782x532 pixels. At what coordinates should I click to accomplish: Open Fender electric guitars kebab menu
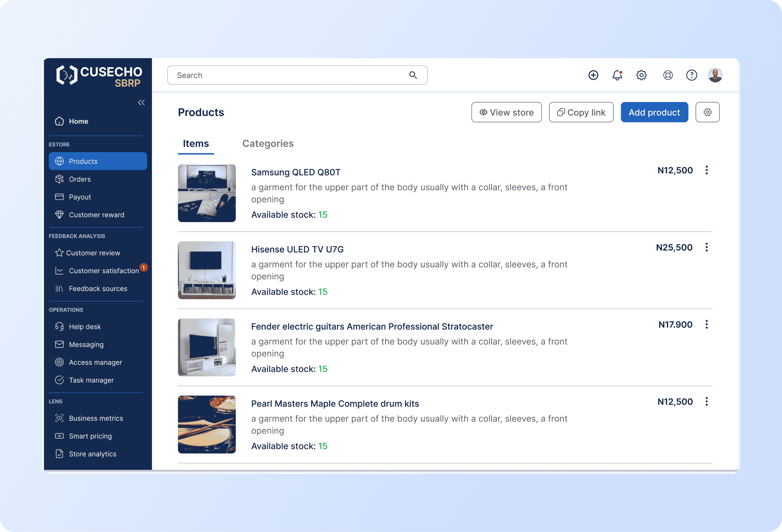707,324
